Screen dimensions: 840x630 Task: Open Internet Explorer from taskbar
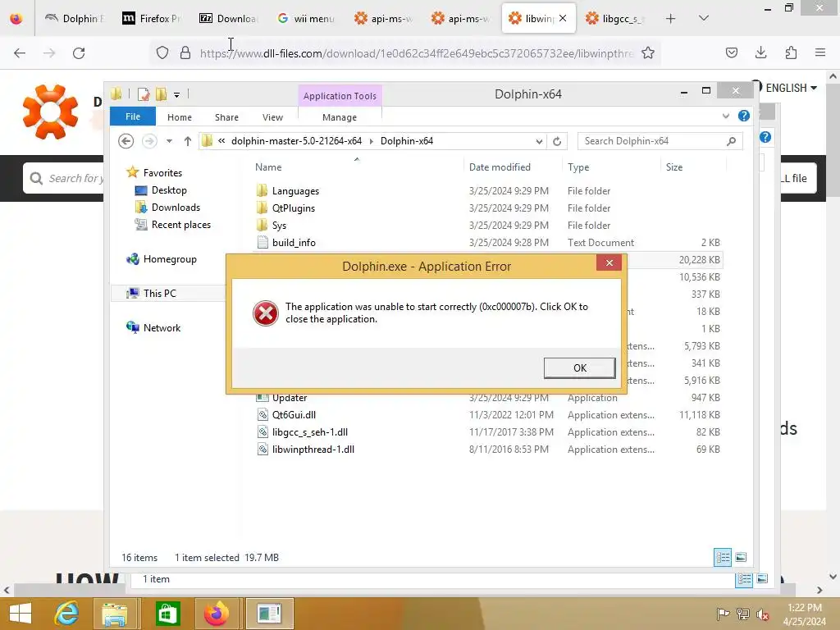pyautogui.click(x=67, y=614)
